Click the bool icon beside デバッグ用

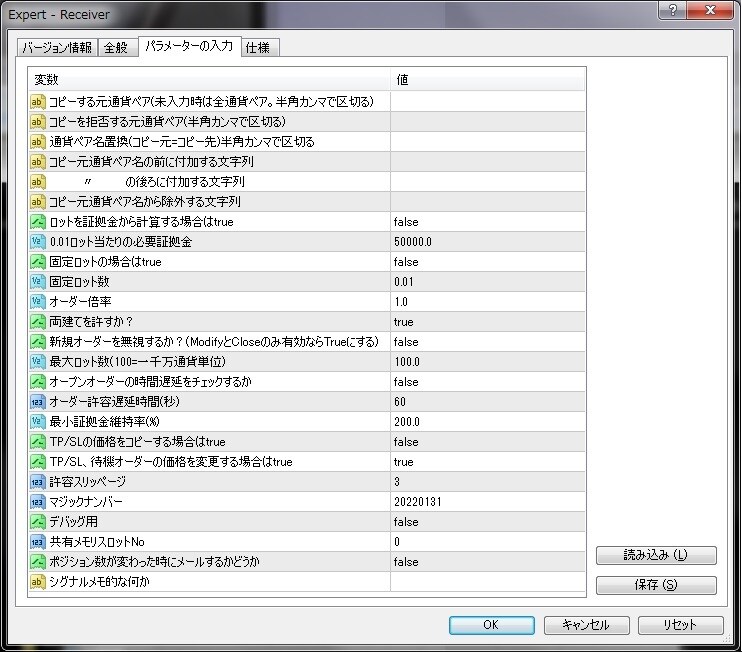click(x=37, y=522)
